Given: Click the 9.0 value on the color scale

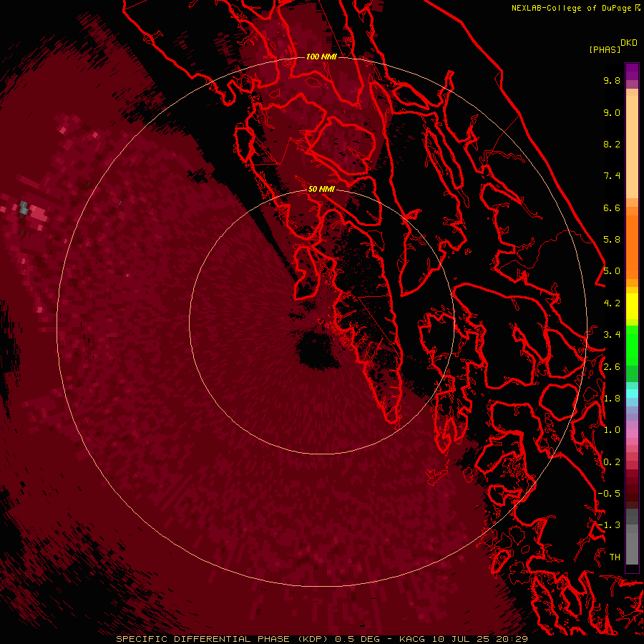Looking at the screenshot, I should (x=612, y=112).
